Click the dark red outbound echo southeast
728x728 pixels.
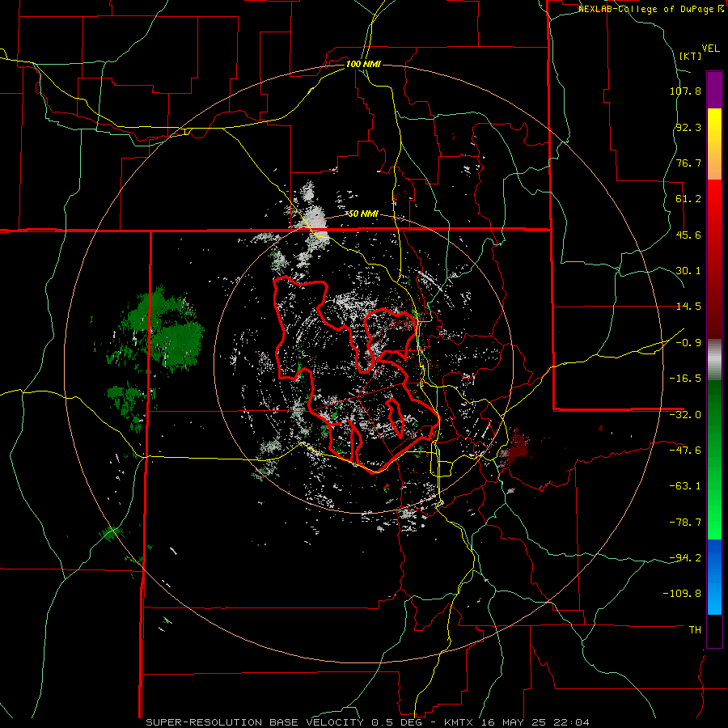[516, 447]
